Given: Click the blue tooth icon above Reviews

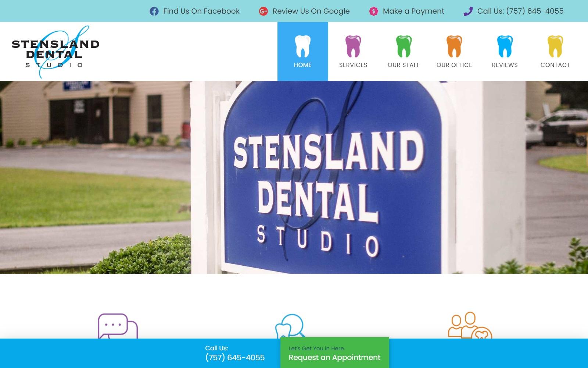Looking at the screenshot, I should [x=505, y=46].
